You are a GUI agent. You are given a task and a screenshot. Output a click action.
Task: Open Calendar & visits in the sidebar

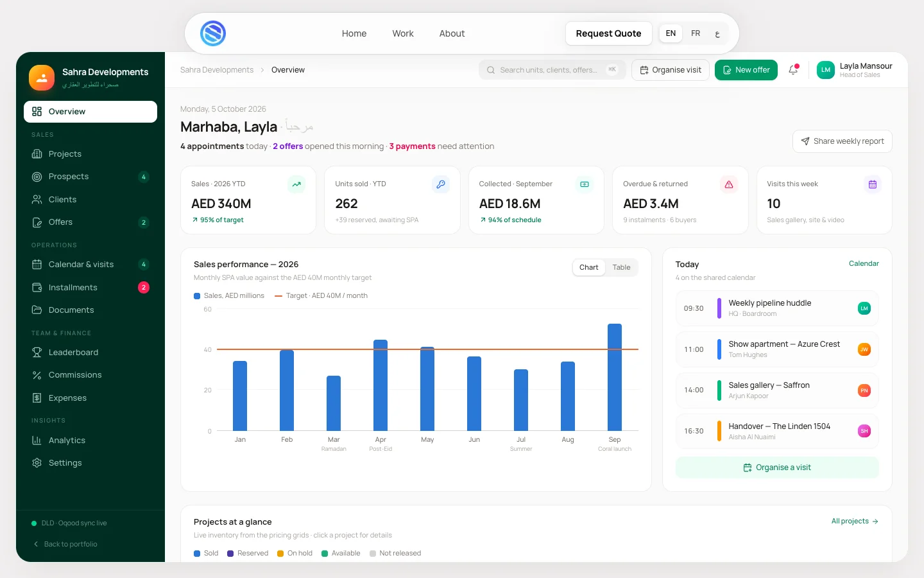tap(90, 265)
